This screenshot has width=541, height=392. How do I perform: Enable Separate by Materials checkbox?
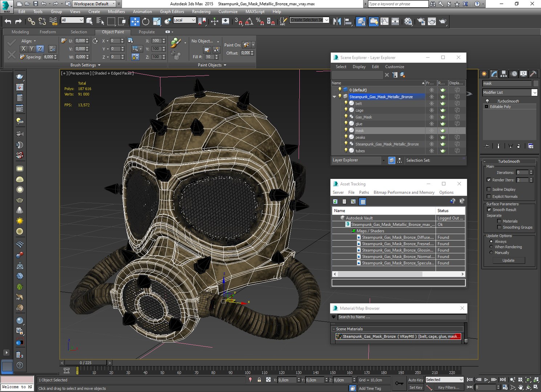tap(499, 221)
